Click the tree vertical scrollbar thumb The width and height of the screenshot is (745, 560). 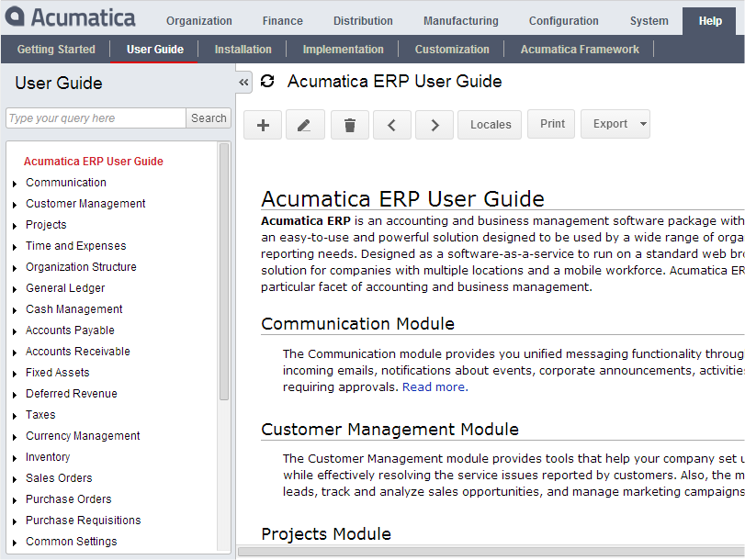click(x=224, y=272)
